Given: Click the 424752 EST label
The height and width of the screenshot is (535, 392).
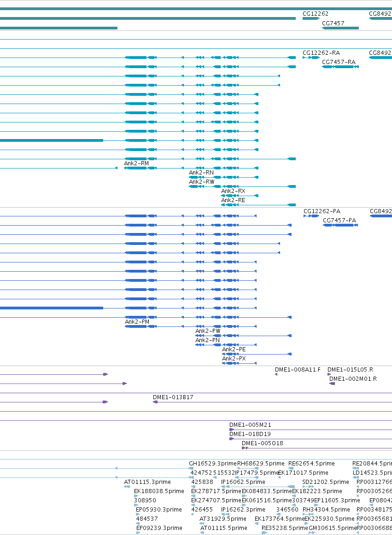Looking at the screenshot, I should 201,472.
